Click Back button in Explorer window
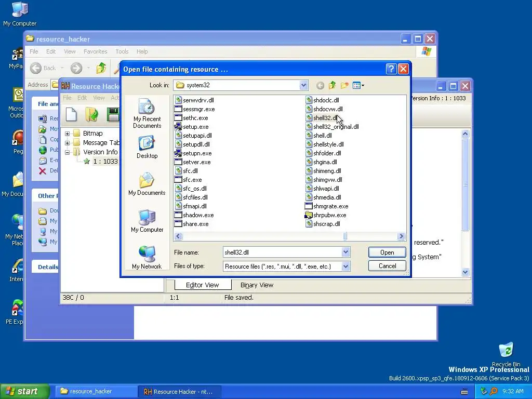Screen dimensions: 532x399 43,68
